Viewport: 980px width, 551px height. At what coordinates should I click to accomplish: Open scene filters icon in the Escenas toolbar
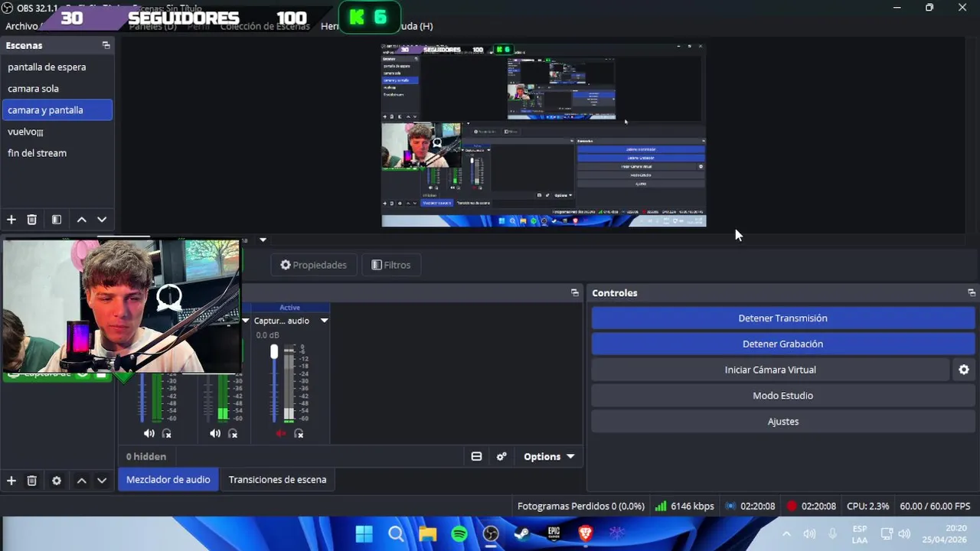pos(57,220)
